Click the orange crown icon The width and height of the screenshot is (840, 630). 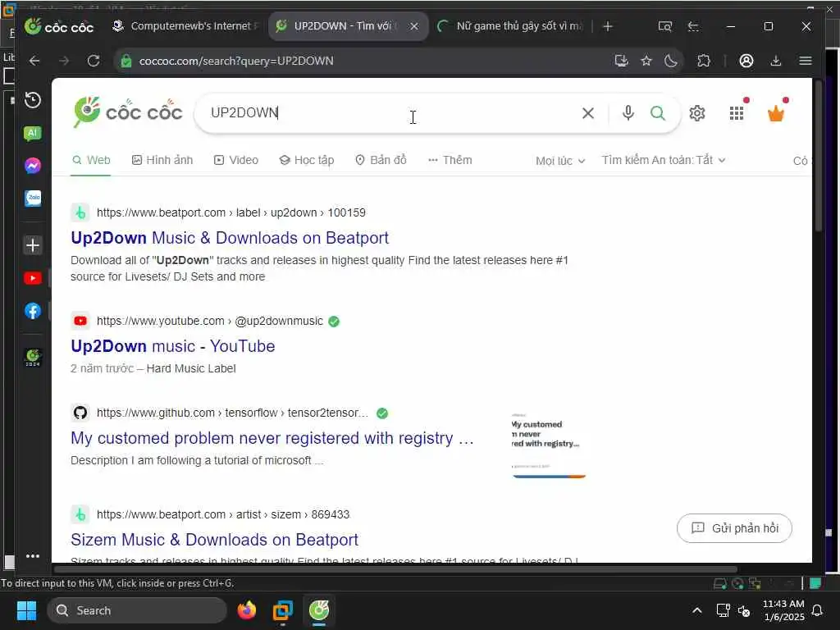tap(776, 113)
